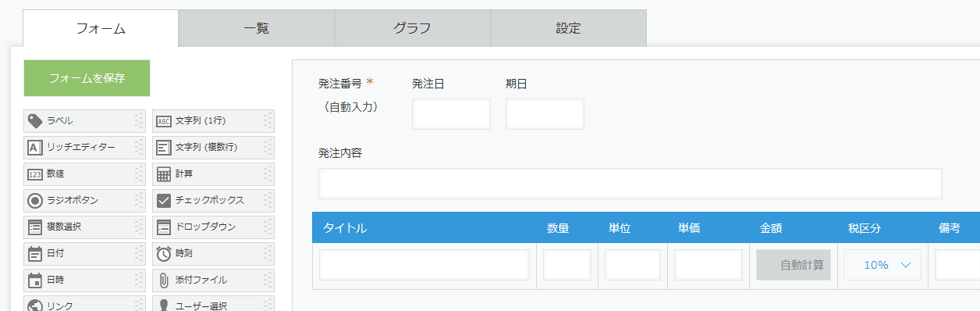Click drag handle of 日付 item
980x311 pixels.
[x=139, y=254]
